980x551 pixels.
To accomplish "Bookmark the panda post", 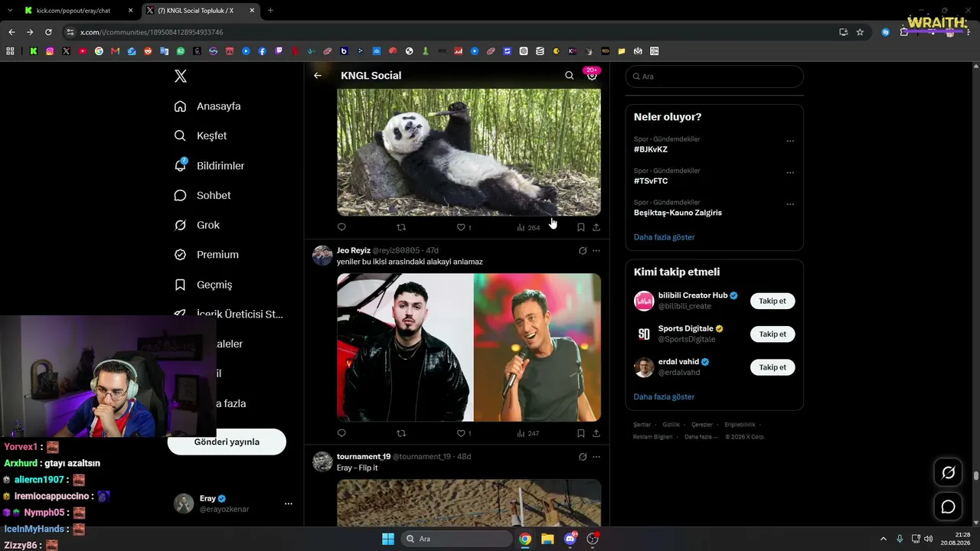I will tap(581, 227).
